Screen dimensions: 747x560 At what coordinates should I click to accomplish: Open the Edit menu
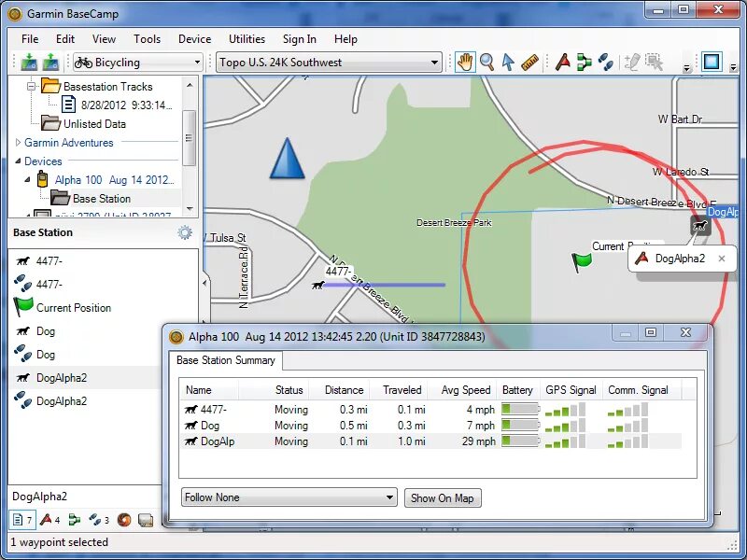pos(65,39)
